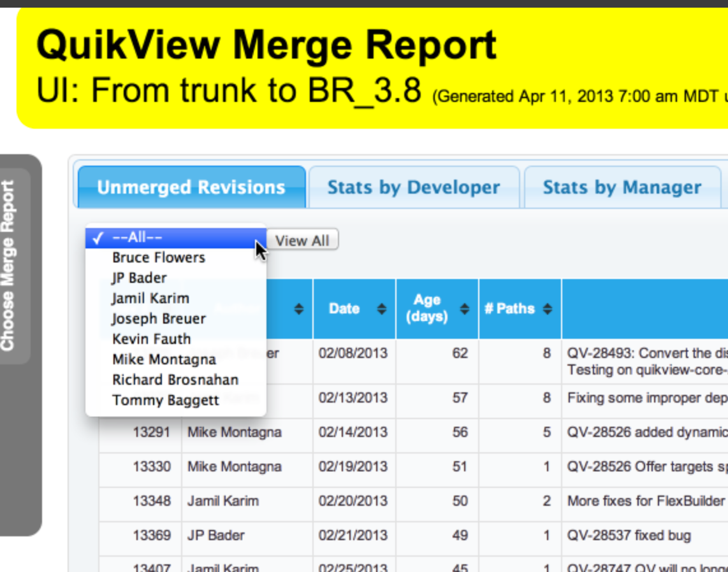Click revision number 13291
The image size is (728, 572).
point(152,433)
